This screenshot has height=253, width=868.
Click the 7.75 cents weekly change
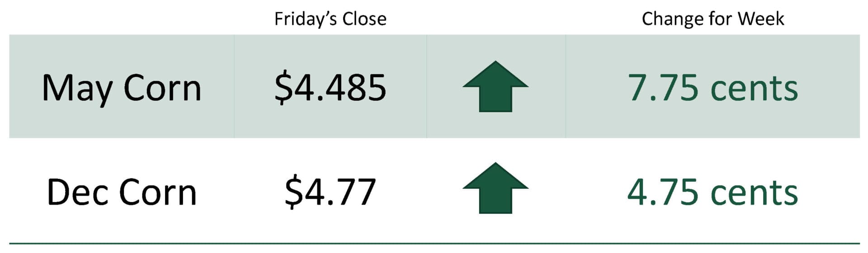pos(712,88)
